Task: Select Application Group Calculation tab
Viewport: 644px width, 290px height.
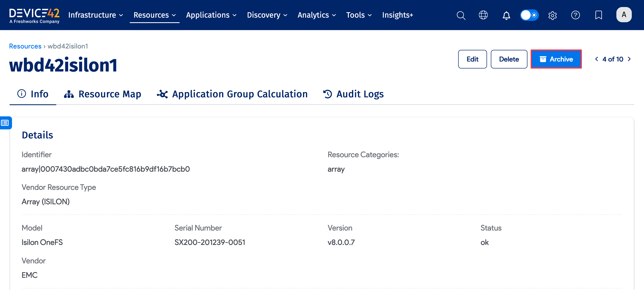Action: (x=232, y=94)
